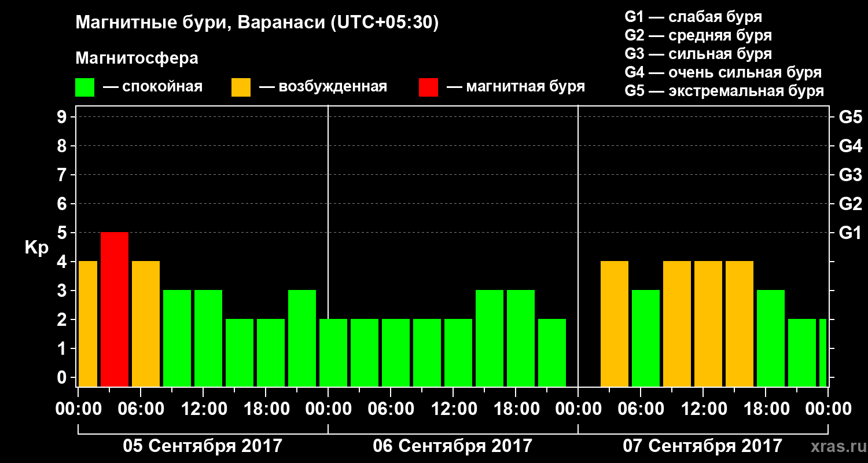Click the 'G5' label on the right axis
This screenshot has width=868, height=463.
point(850,117)
